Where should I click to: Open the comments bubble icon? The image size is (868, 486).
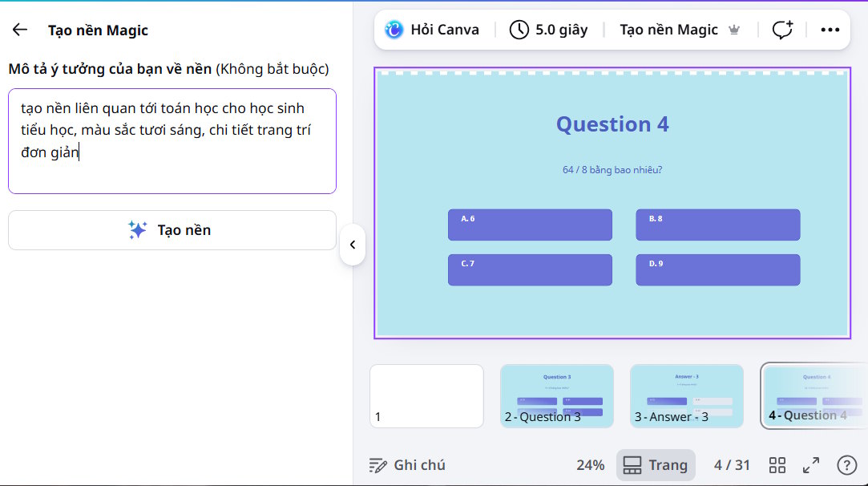(781, 29)
